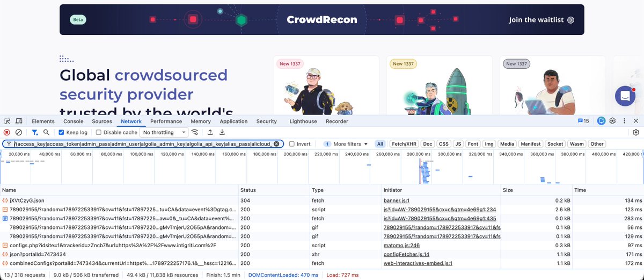The image size is (644, 280).
Task: Open web-interactives-embed.js:1 initiator link
Action: click(418, 263)
